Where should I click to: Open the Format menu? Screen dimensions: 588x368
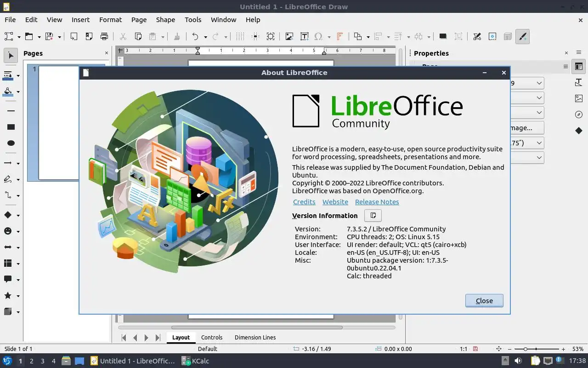[x=110, y=20]
